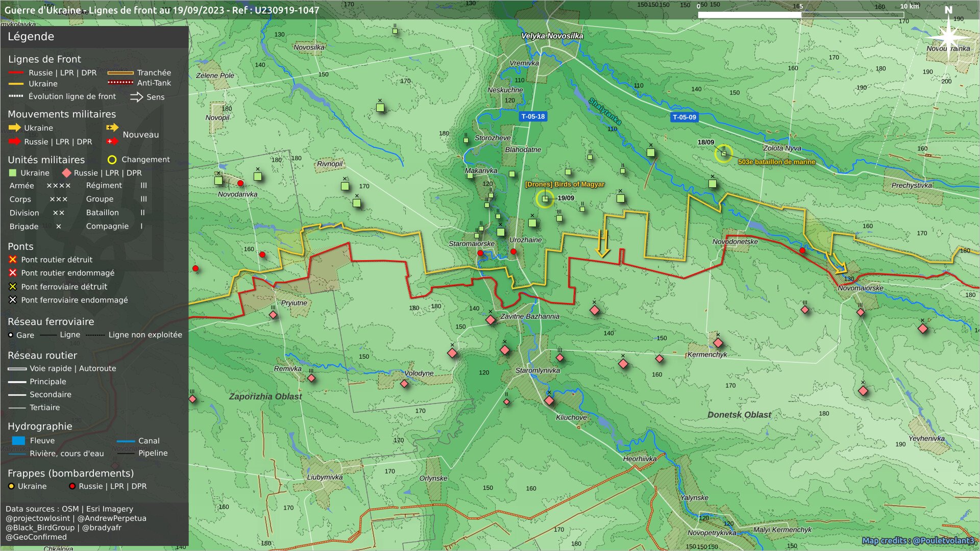Click the '[Drones] Birds of Magyar' annotation
Viewport: 980px width, 551px height.
point(565,184)
